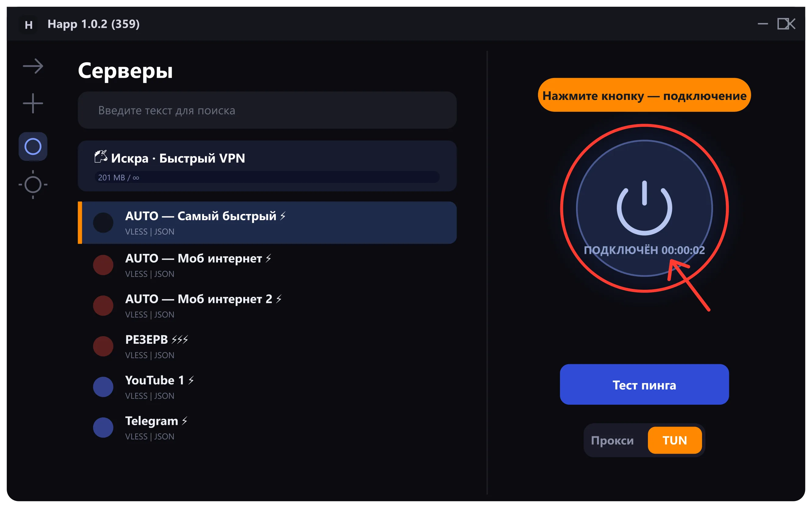Focus the server search text field
The width and height of the screenshot is (812, 508).
267,110
